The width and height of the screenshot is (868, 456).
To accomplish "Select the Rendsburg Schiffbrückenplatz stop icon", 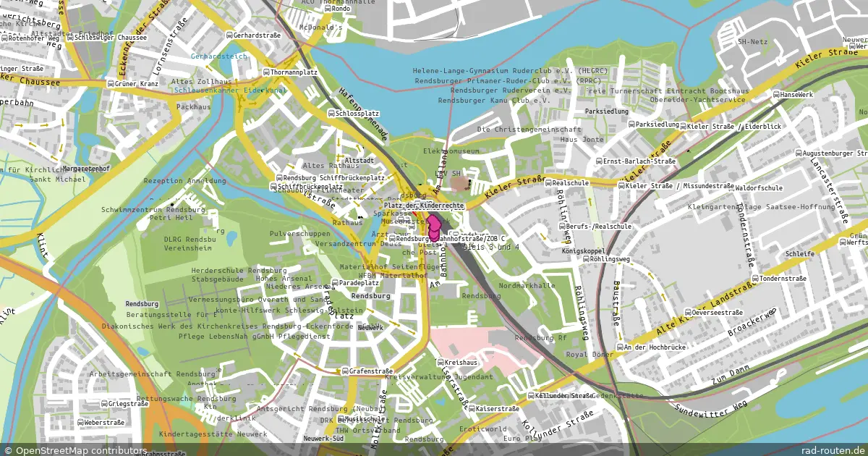I will coord(278,178).
